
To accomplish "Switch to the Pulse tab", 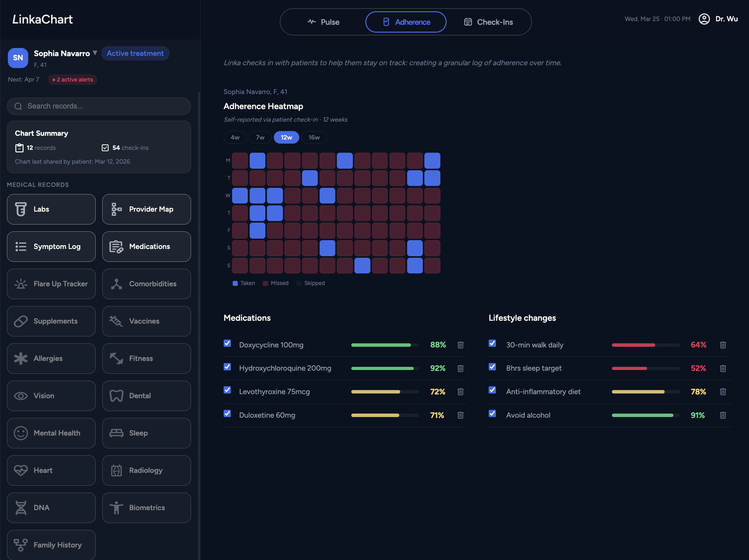I will pyautogui.click(x=323, y=22).
